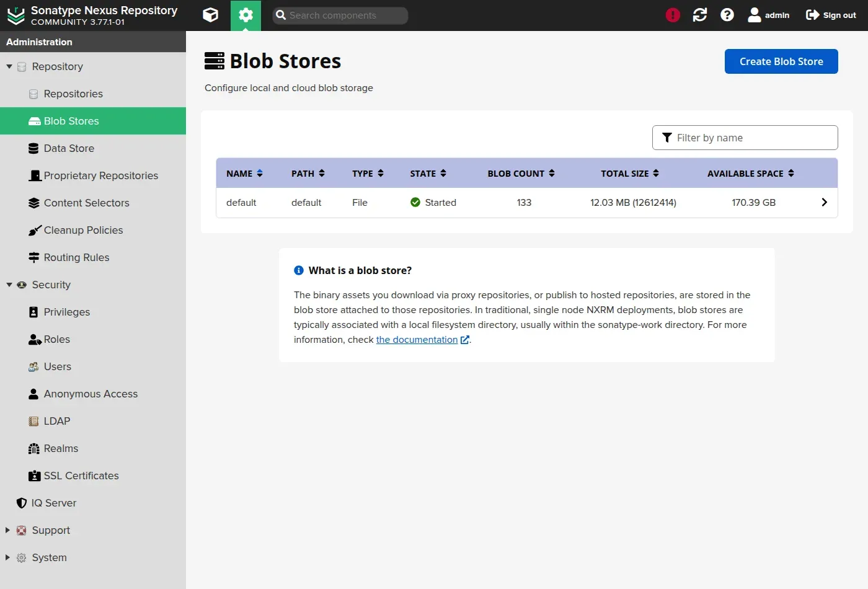868x589 pixels.
Task: Select Blob Stores menu item
Action: click(x=93, y=121)
